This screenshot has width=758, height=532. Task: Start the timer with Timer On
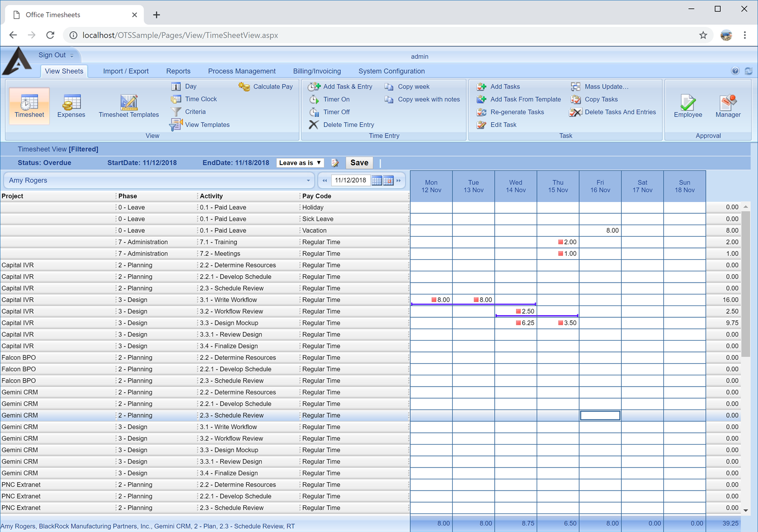tap(314, 100)
